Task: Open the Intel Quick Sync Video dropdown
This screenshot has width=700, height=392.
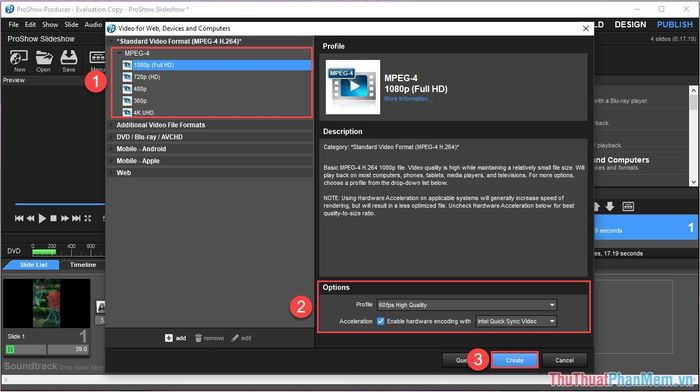Action: tap(516, 321)
